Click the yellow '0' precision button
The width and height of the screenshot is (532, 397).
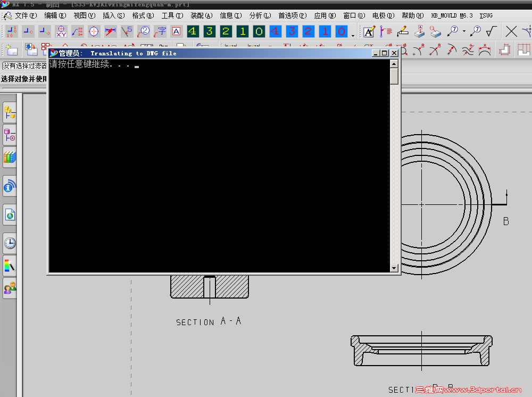tap(259, 31)
